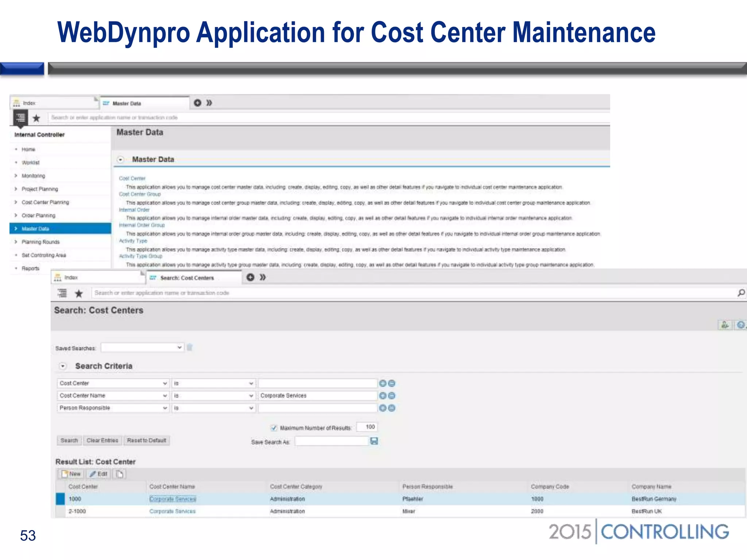Switch to Index tab in lower window
This screenshot has width=747, height=560.
[98, 277]
